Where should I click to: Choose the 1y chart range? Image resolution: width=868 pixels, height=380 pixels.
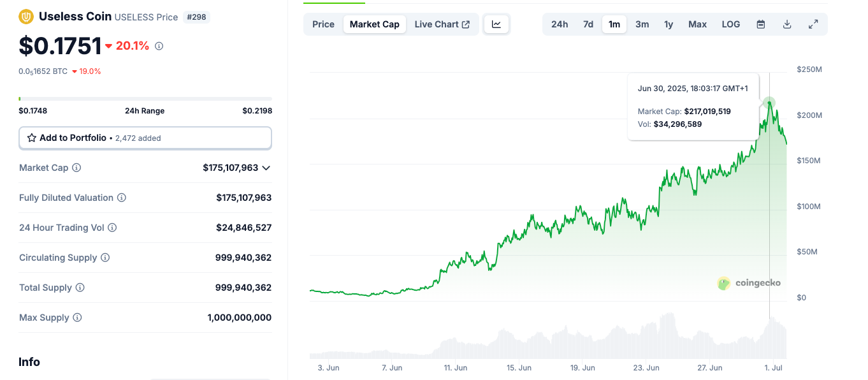(668, 24)
